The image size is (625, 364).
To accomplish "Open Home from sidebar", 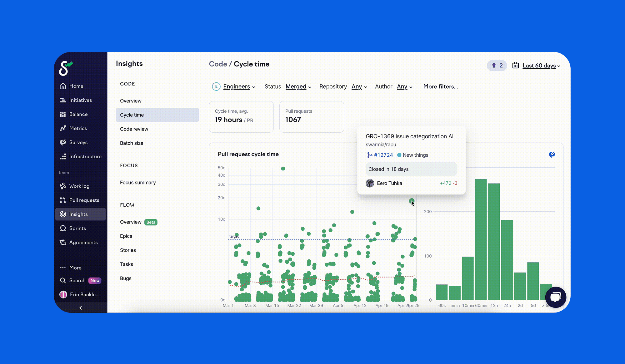I will click(76, 86).
